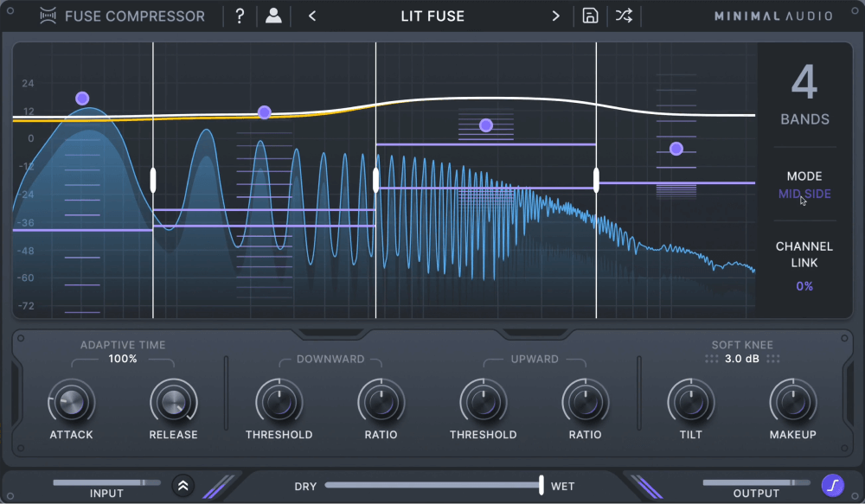This screenshot has height=504, width=865.
Task: Click the first crossover divider handle
Action: pos(153,181)
